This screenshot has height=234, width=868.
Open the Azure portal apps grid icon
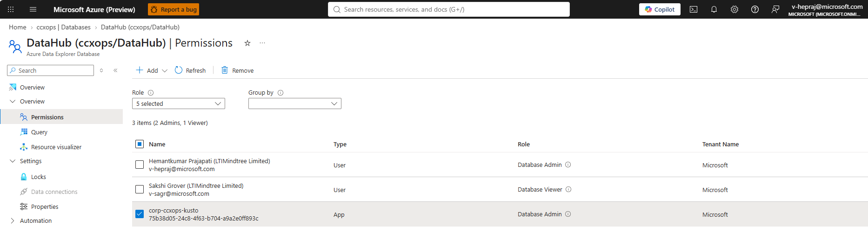tap(11, 9)
